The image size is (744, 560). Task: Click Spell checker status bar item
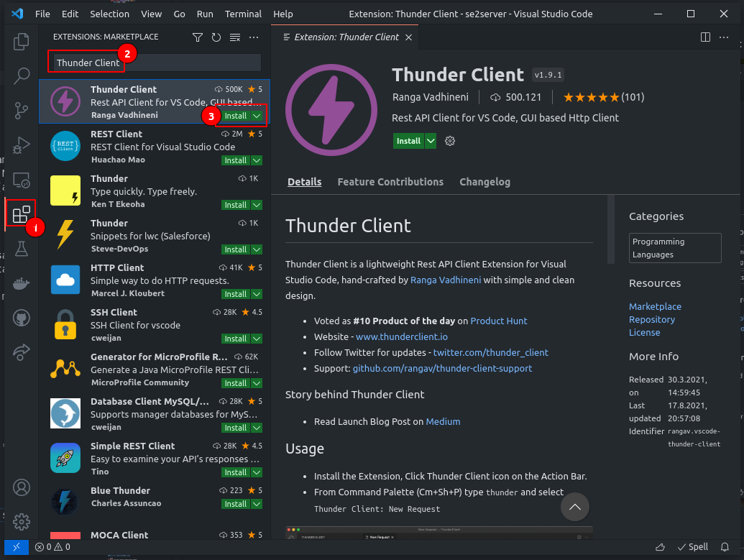pos(693,547)
